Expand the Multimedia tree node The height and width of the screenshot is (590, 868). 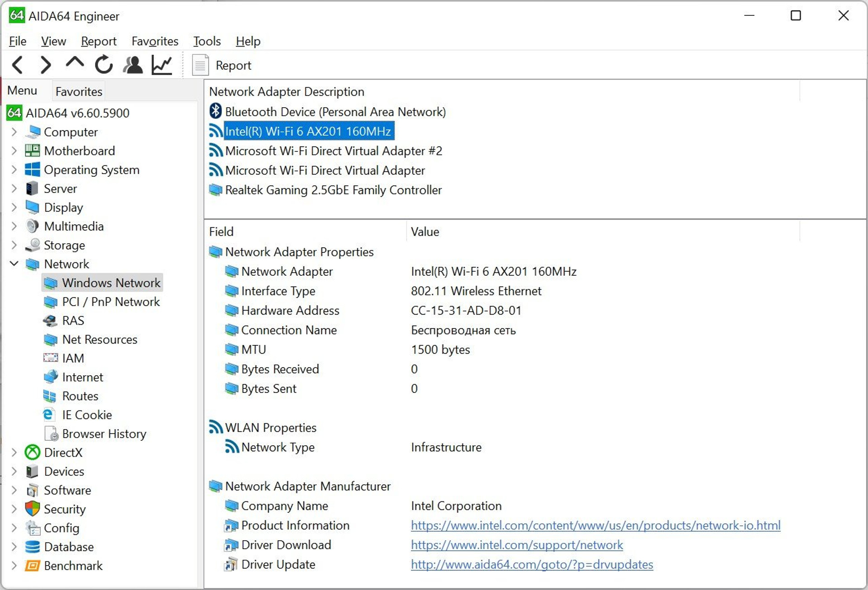pos(14,226)
